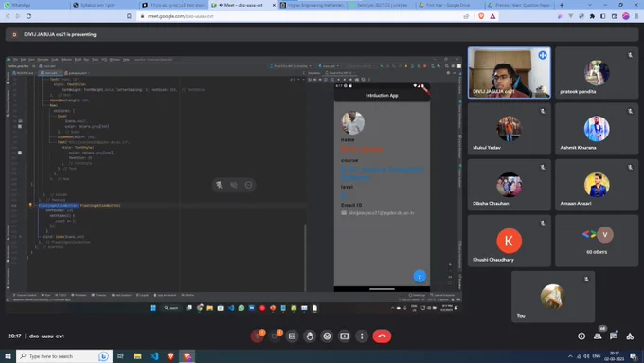
Task: Open Visual Studio Code from taskbar
Action: tap(154, 356)
